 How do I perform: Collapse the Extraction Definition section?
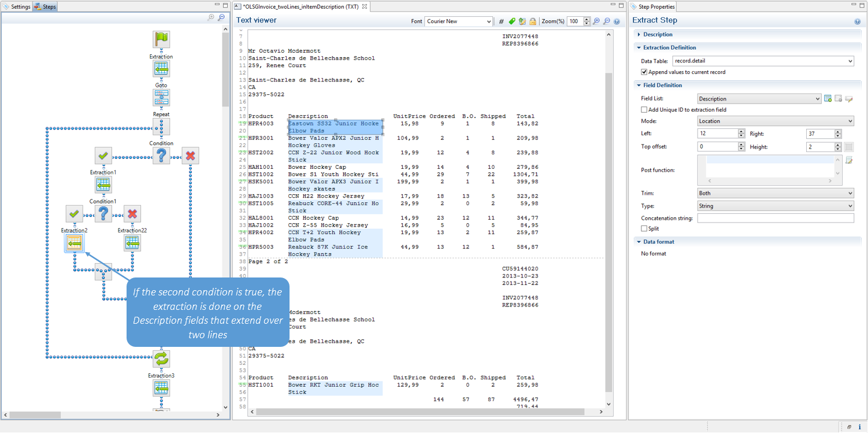click(639, 48)
